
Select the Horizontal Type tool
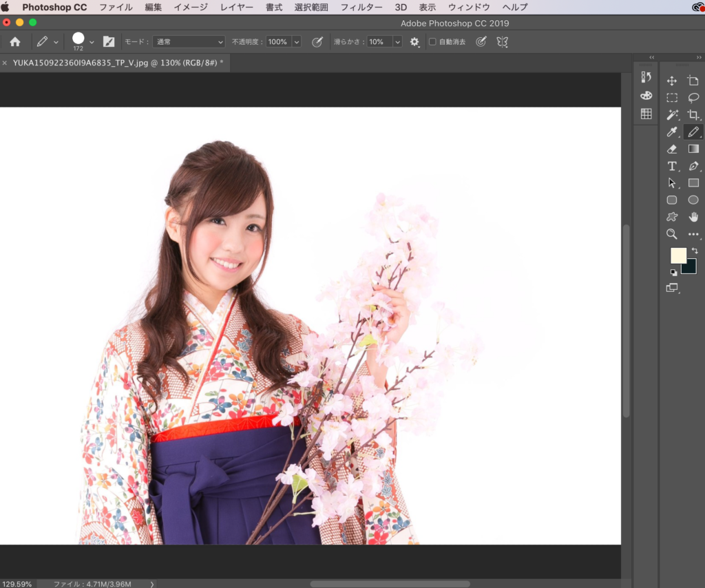point(672,166)
